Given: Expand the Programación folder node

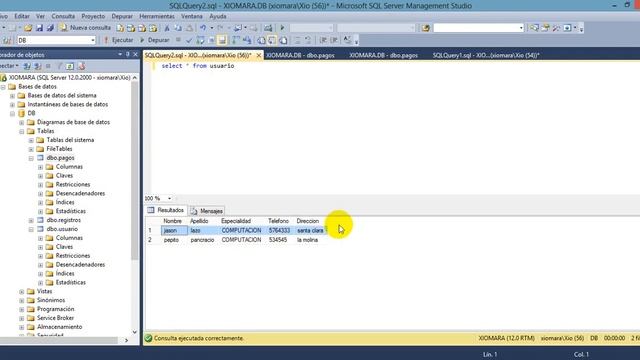Looking at the screenshot, I should click(22, 310).
